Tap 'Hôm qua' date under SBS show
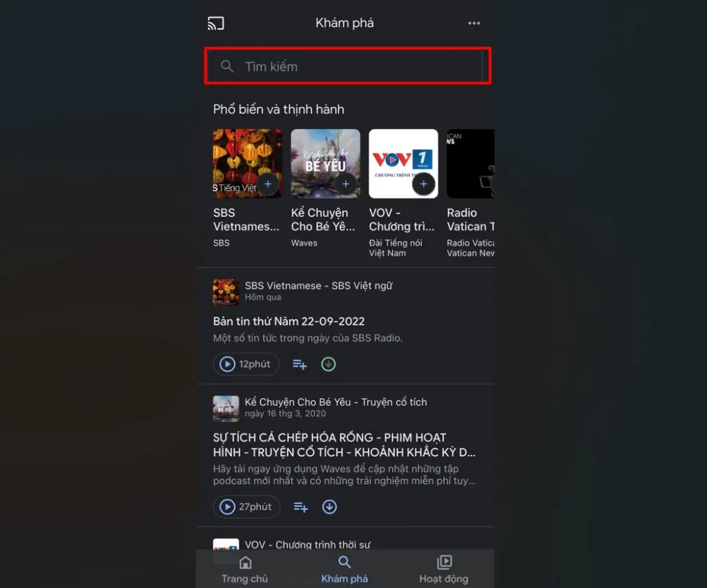The height and width of the screenshot is (588, 707). 263,297
